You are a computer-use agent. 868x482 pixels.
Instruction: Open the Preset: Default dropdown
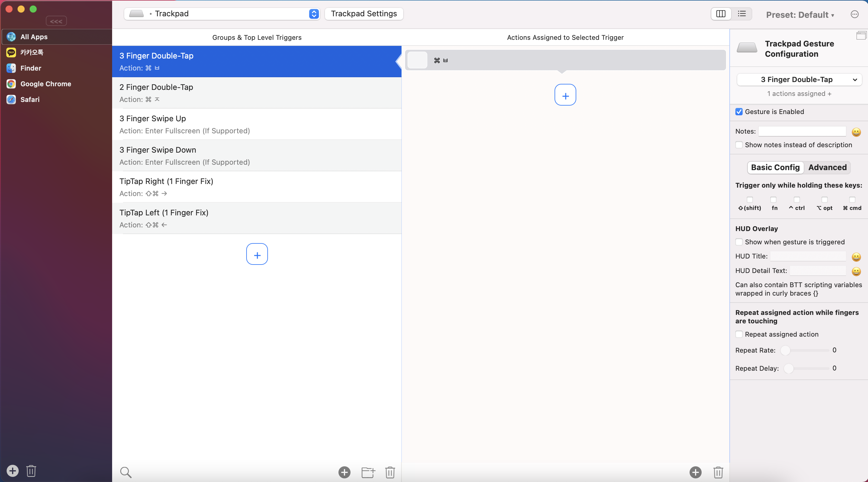tap(800, 15)
